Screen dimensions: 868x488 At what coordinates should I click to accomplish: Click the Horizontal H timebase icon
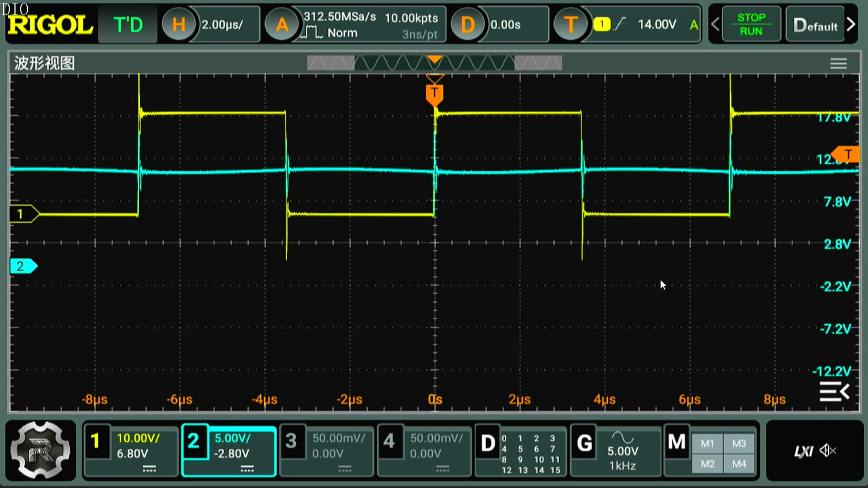click(179, 25)
